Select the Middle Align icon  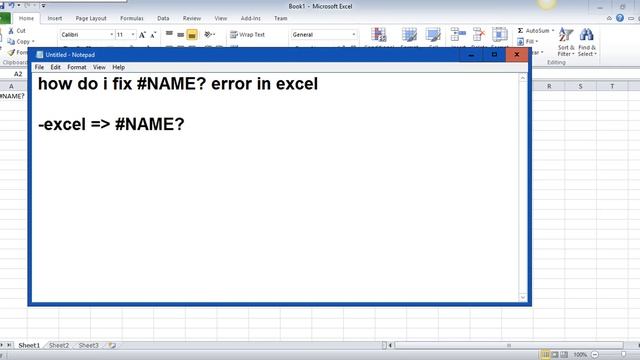[x=180, y=35]
